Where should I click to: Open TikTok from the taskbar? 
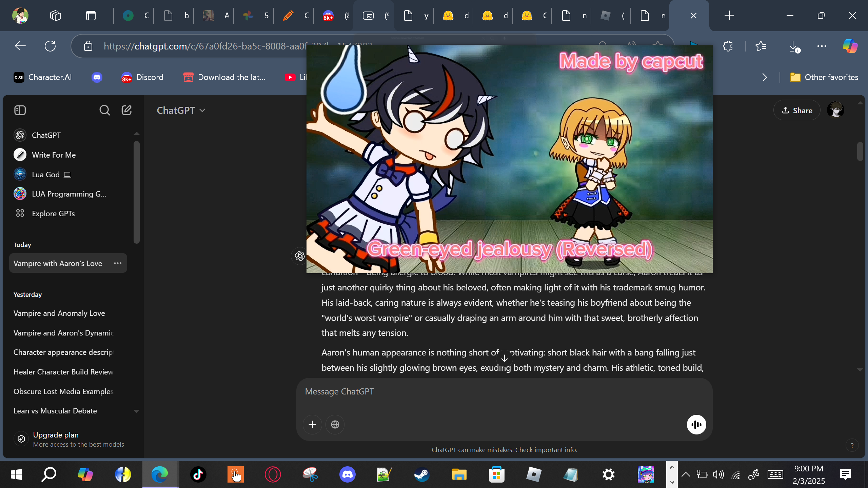pyautogui.click(x=198, y=474)
